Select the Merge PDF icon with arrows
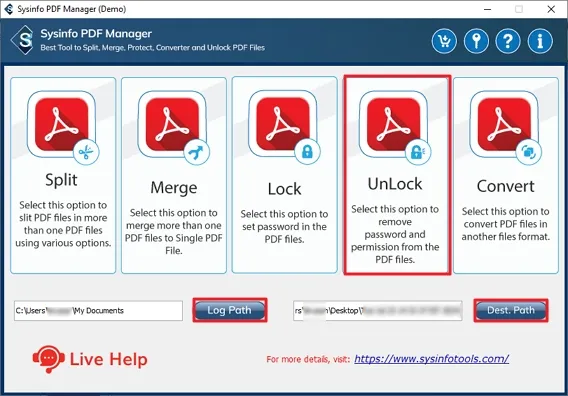The width and height of the screenshot is (568, 396). point(174,127)
